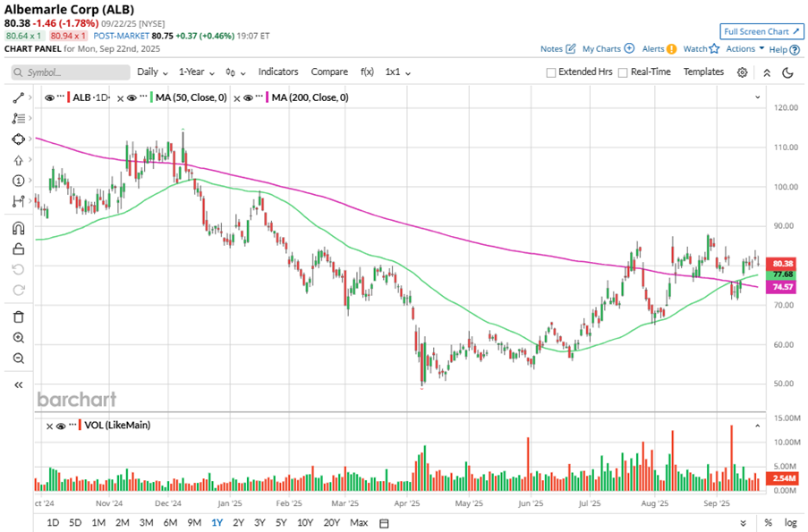The image size is (808, 532).
Task: Open chart settings gear
Action: tap(742, 72)
